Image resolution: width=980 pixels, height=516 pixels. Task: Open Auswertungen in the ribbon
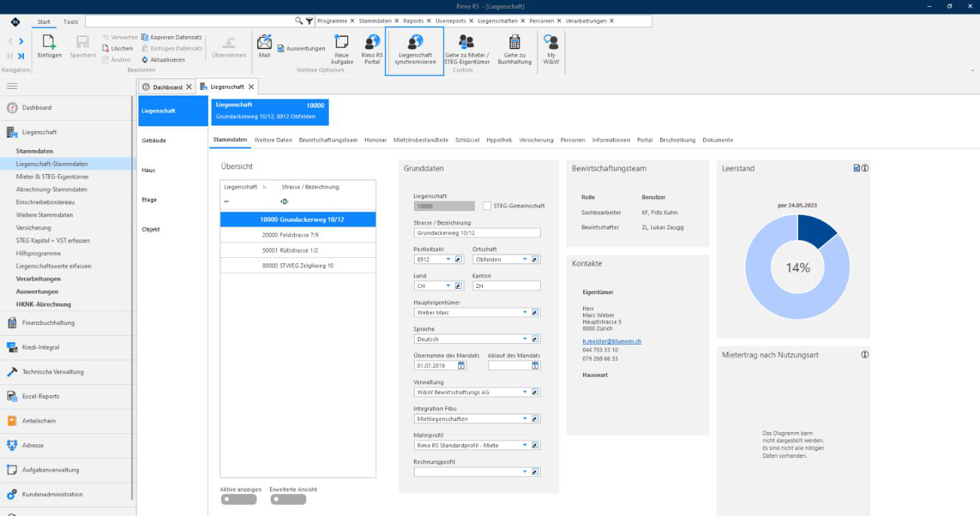[x=300, y=48]
